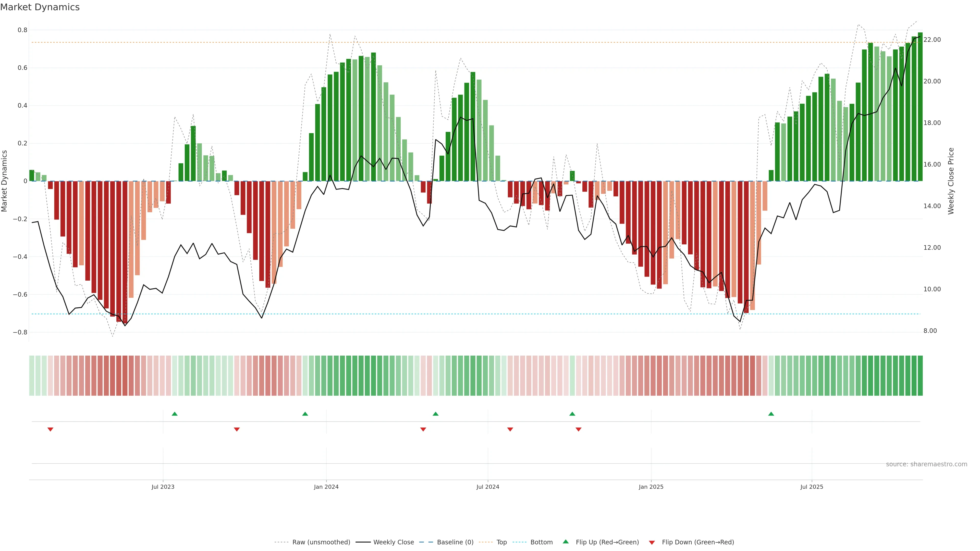Click the green flip-up triangle just before Jan 2024
Viewport: 980px width, 551px height.
coord(305,414)
